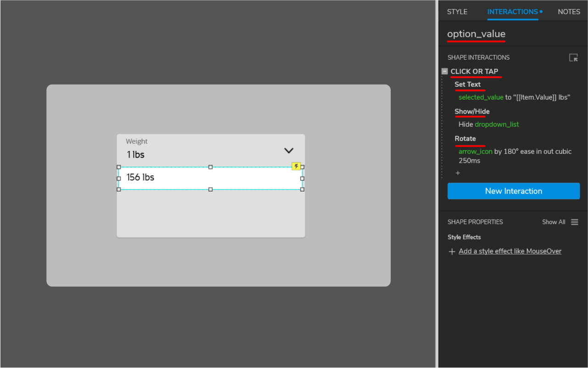Click the Show/Hide action heading

tap(471, 111)
